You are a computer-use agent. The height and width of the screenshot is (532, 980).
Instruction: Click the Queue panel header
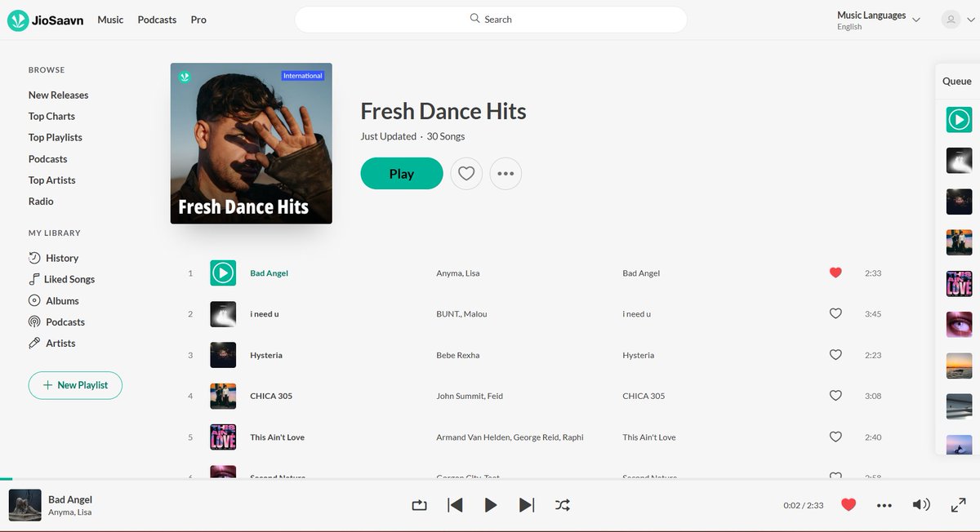tap(957, 81)
